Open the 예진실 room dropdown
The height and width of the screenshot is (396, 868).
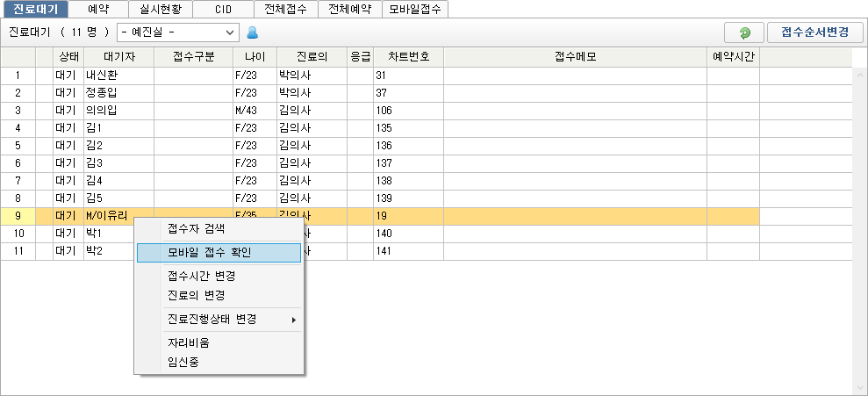178,32
